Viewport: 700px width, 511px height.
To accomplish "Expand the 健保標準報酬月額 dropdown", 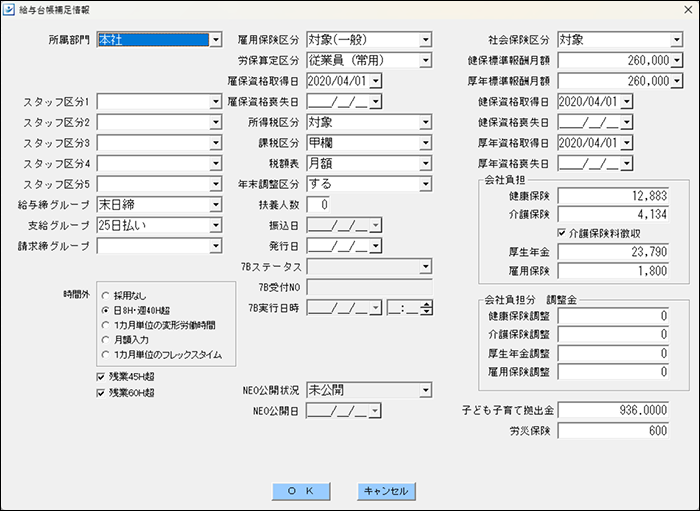I will tap(676, 60).
